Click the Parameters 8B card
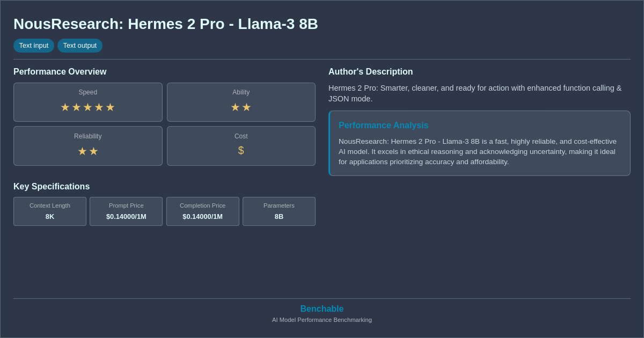 click(279, 211)
